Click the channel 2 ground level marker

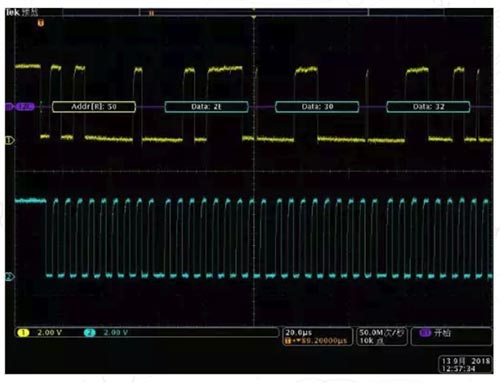10,276
